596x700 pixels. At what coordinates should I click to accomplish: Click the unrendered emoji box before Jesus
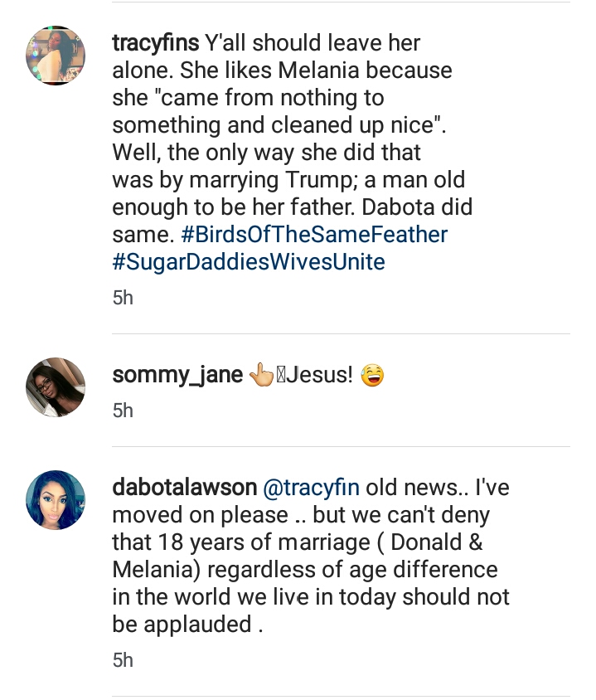click(x=281, y=377)
